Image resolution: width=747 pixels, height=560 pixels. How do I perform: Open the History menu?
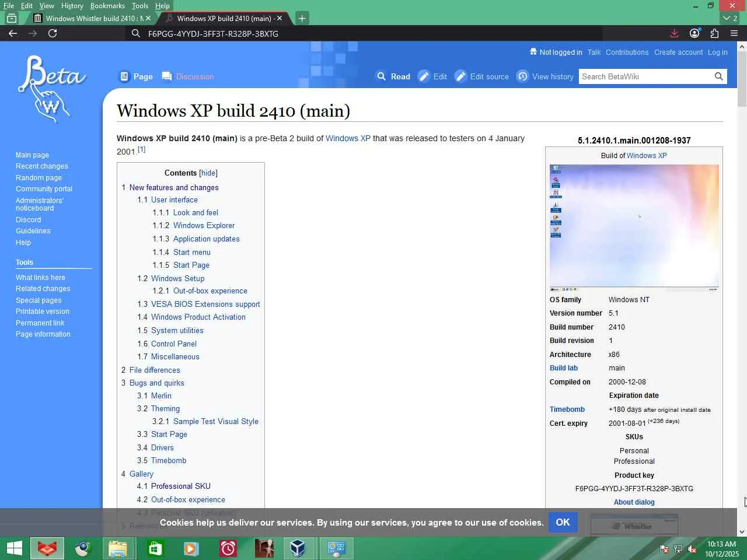72,6
